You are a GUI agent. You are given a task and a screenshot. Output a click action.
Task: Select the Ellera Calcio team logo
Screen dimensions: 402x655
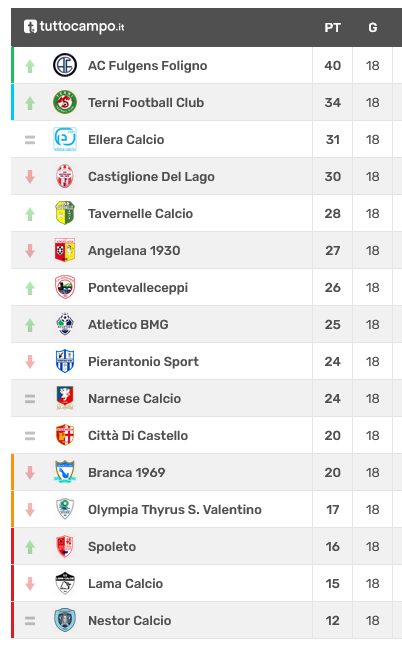tap(65, 139)
